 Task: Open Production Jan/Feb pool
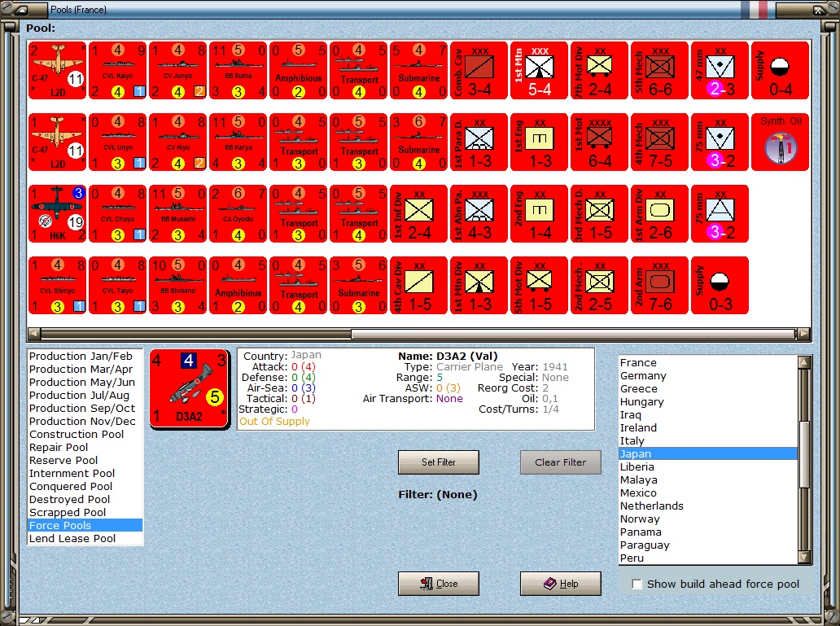click(x=85, y=357)
